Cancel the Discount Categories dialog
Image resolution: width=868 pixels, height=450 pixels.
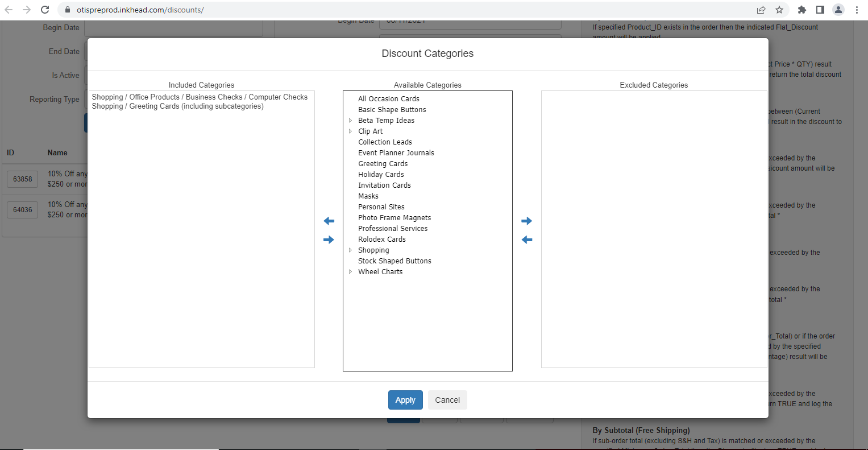447,400
